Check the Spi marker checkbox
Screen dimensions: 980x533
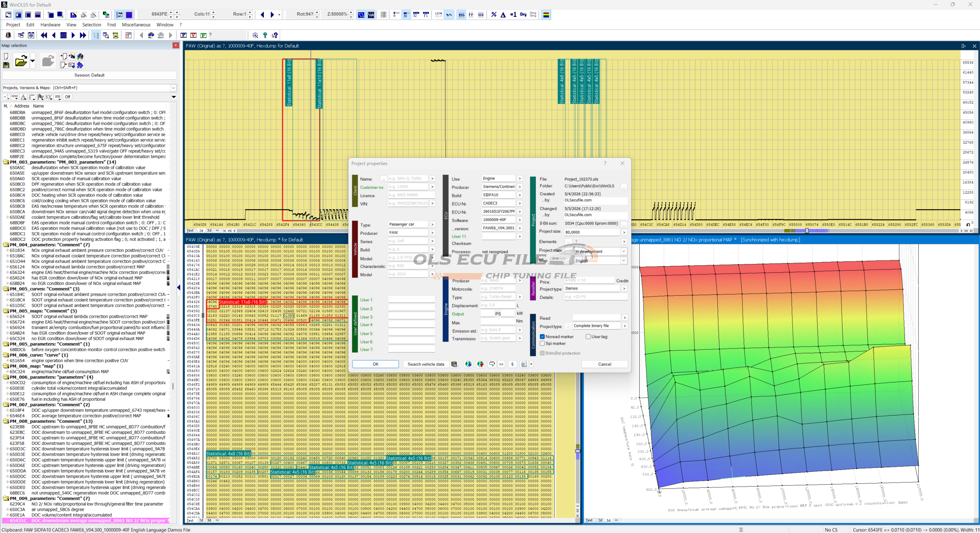click(x=542, y=343)
